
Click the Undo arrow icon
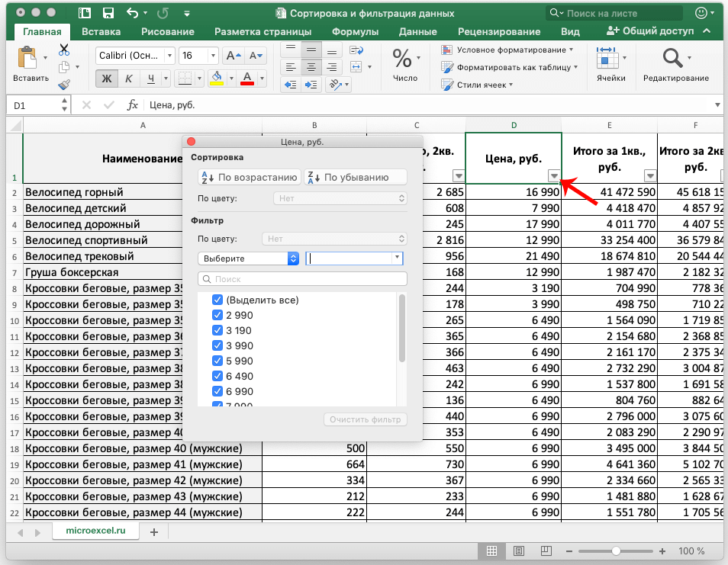tap(133, 13)
